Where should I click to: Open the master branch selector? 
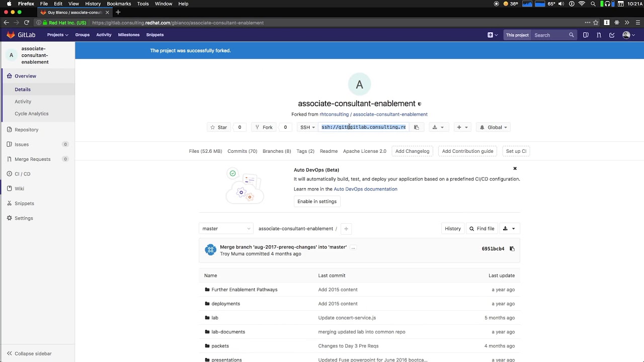(x=226, y=229)
